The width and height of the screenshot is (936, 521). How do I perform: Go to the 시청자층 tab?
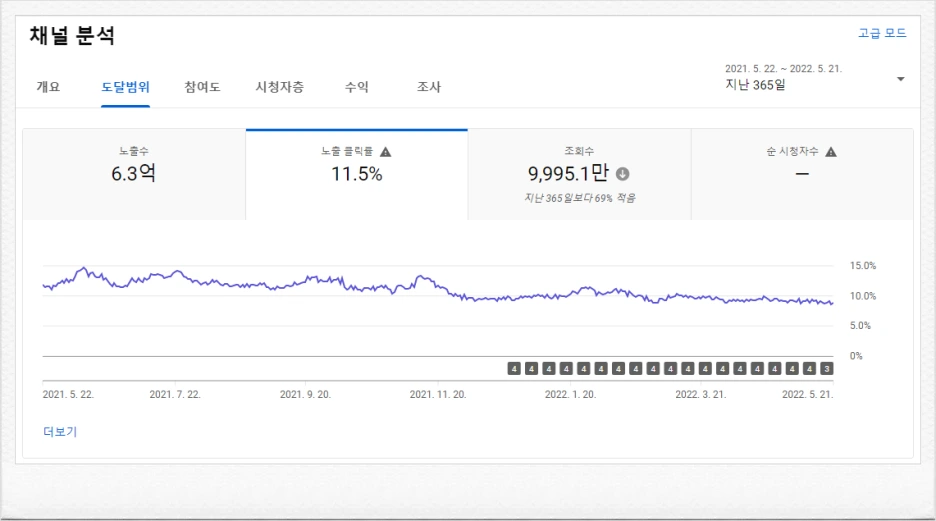pos(279,87)
